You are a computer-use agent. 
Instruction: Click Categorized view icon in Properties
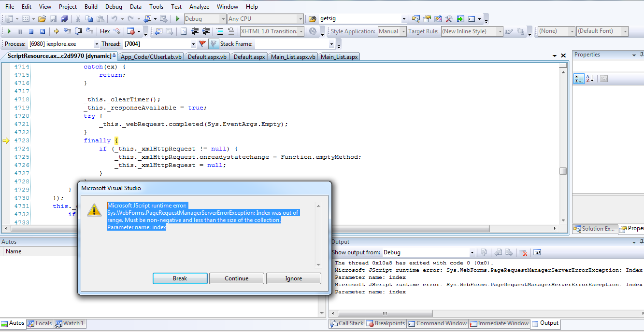point(579,79)
